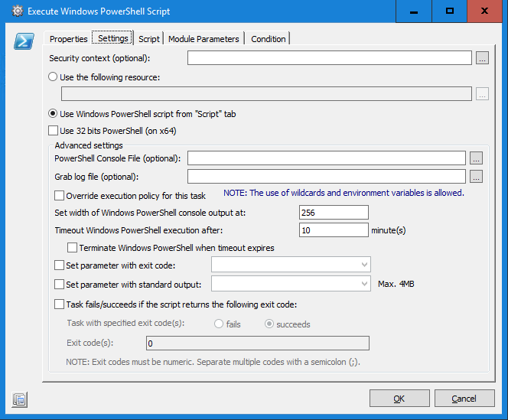Click the Cancel button

click(464, 399)
